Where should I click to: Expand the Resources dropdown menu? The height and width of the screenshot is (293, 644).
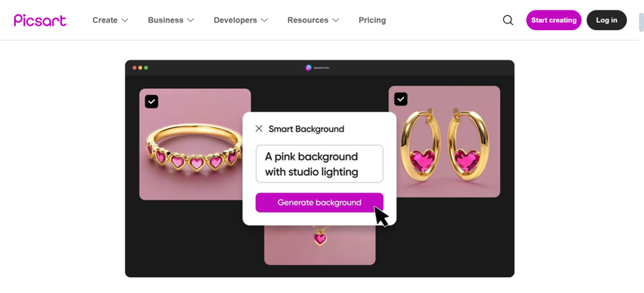point(313,20)
